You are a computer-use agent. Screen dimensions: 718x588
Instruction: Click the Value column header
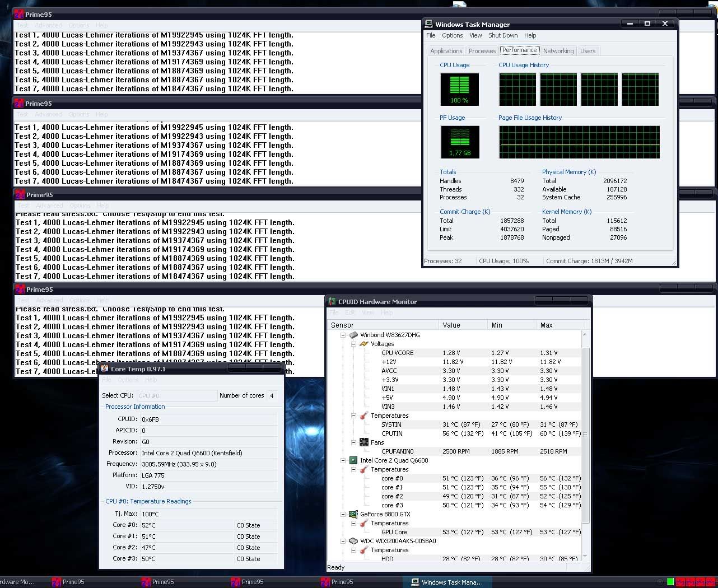pos(463,325)
